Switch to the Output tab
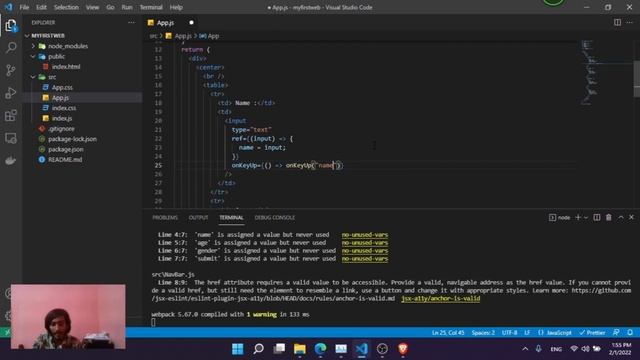 [x=198, y=218]
